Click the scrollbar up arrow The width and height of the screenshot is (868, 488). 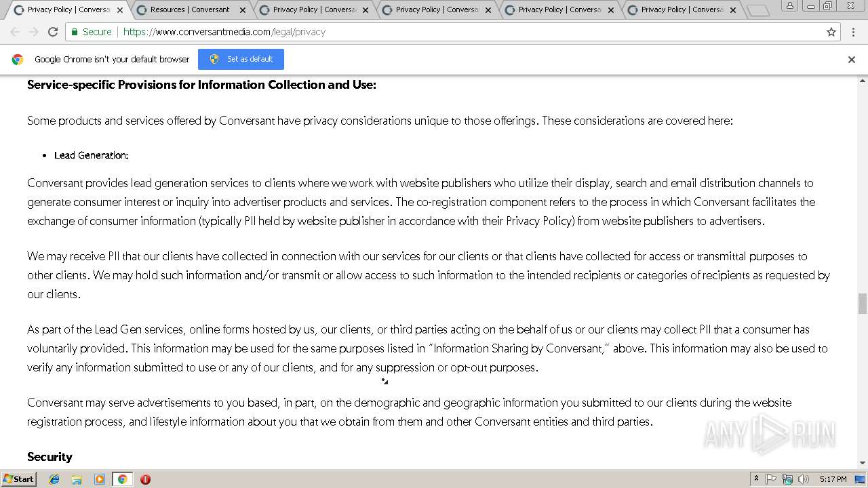point(863,80)
